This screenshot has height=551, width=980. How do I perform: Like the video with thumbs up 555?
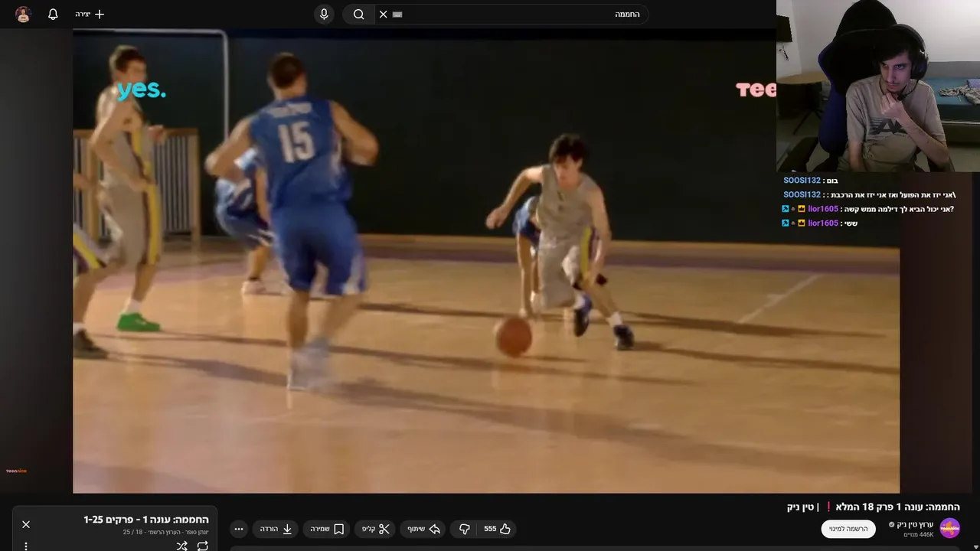pyautogui.click(x=497, y=529)
